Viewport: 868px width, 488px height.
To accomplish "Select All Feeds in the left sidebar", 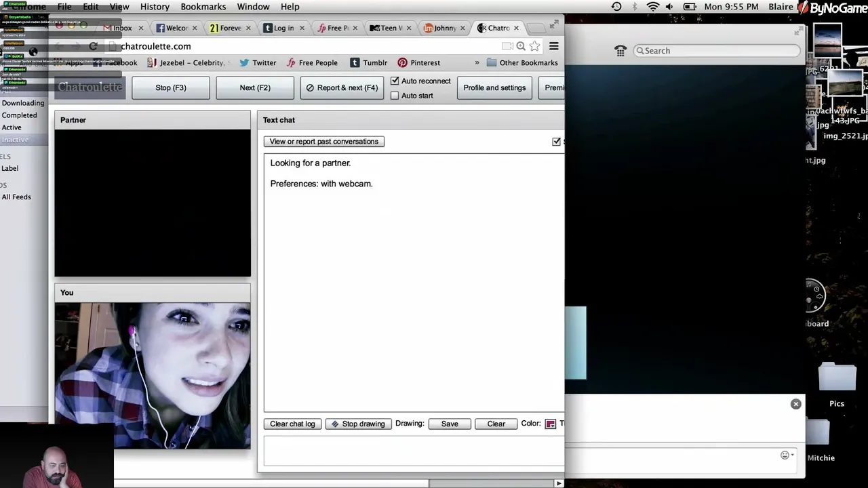I will click(16, 197).
